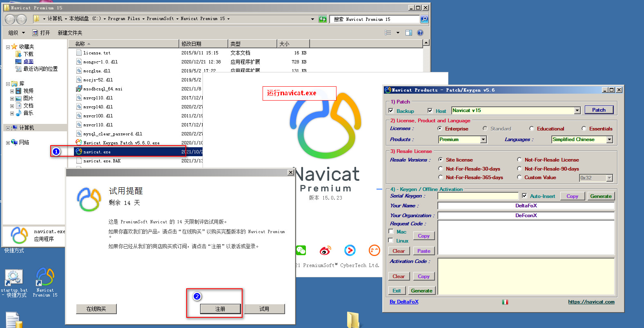This screenshot has height=328, width=644.
Task: Expand the Products Premium dropdown
Action: pos(484,139)
